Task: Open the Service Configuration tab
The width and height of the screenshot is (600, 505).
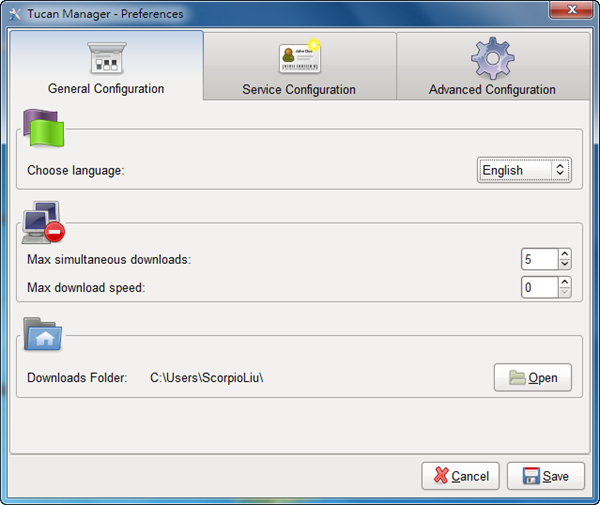Action: coord(300,66)
